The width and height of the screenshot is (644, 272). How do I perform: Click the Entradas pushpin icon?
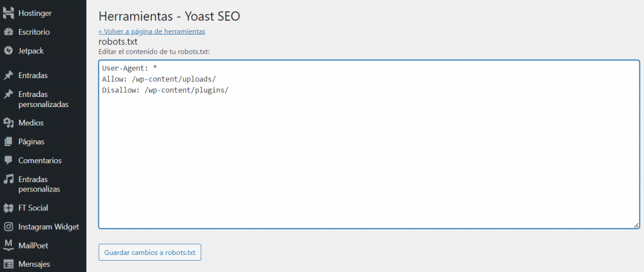tap(9, 76)
